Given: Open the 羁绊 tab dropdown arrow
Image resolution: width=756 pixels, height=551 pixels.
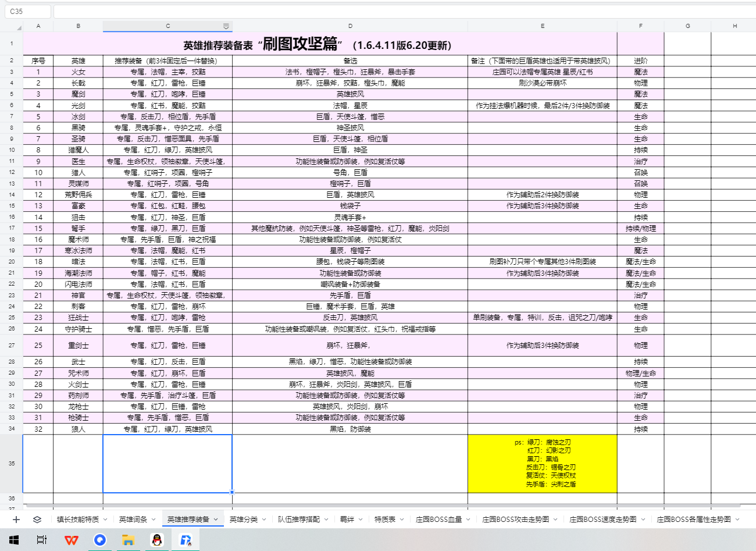Looking at the screenshot, I should [x=361, y=520].
